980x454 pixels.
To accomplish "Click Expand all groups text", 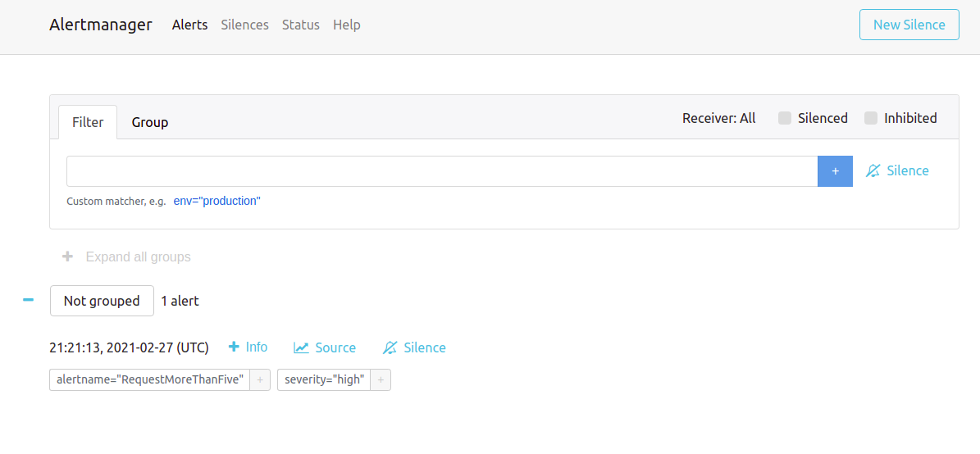I will pyautogui.click(x=138, y=257).
